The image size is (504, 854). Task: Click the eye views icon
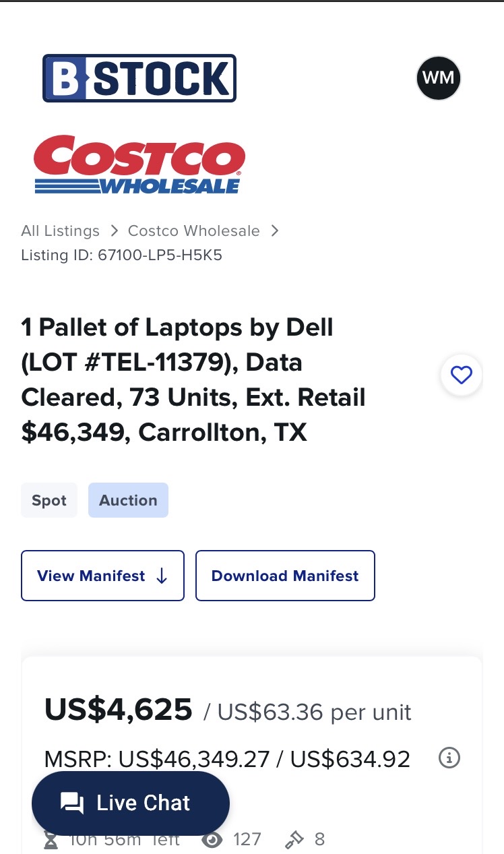[214, 839]
